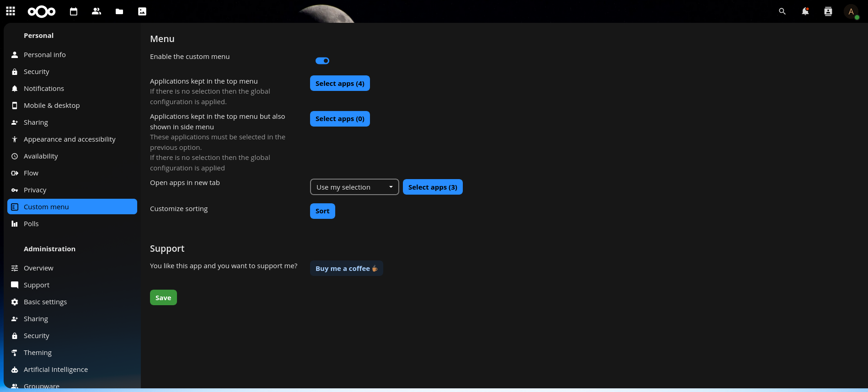This screenshot has height=392, width=868.
Task: Click the Polls chart icon
Action: [15, 224]
